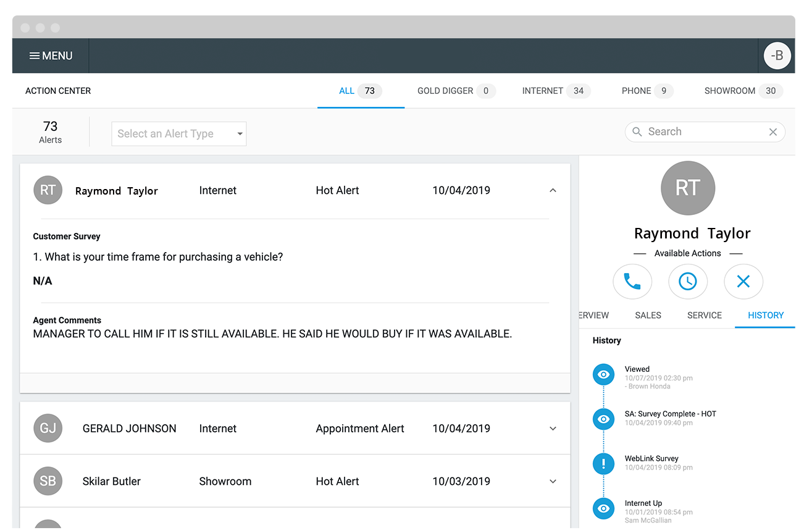The image size is (812, 530).
Task: Select the WebLink Survey alert icon in History
Action: click(x=603, y=463)
